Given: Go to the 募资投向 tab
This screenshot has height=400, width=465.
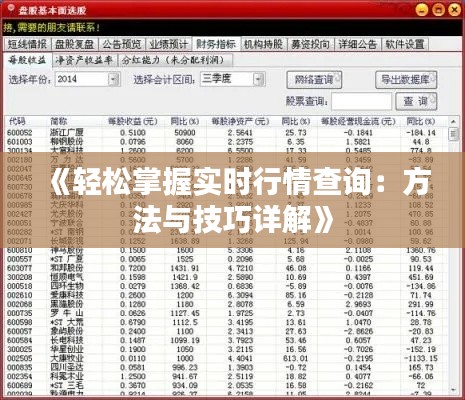Looking at the screenshot, I should pyautogui.click(x=310, y=44).
